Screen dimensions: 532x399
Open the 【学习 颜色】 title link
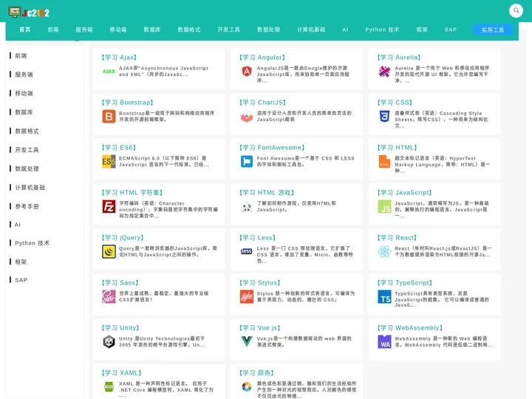[x=256, y=373]
